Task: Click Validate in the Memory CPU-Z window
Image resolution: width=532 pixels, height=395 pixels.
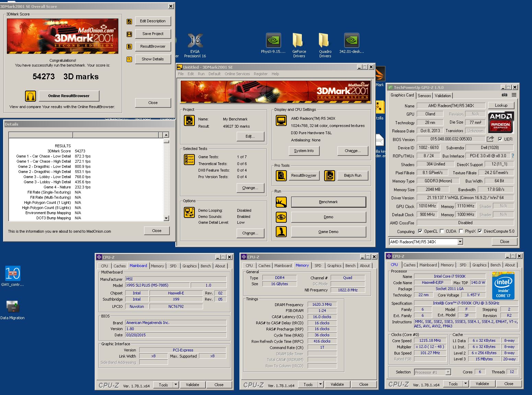Action: 337,384
